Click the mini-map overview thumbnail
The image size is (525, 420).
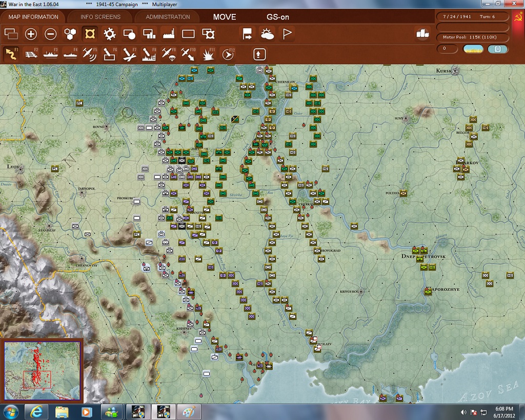point(42,370)
